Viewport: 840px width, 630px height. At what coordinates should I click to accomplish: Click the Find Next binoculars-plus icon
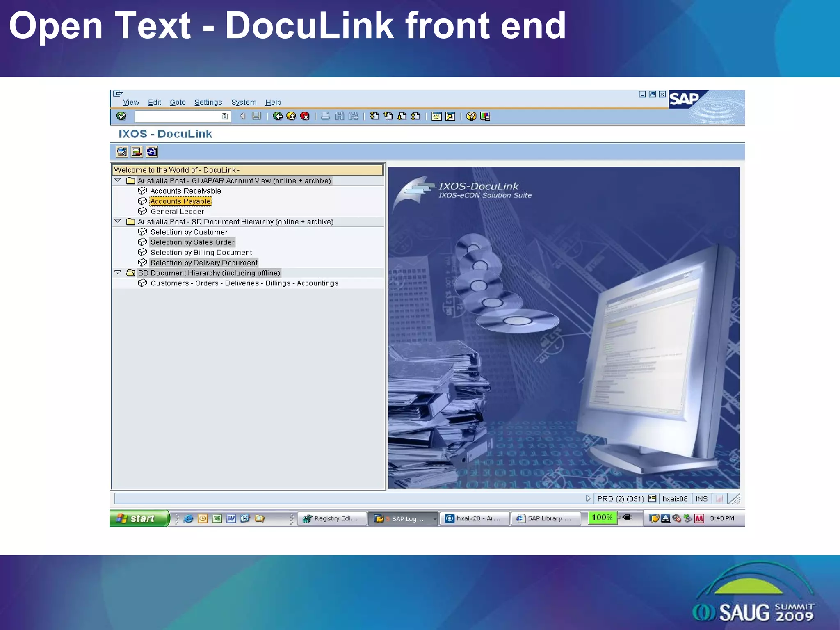pyautogui.click(x=353, y=116)
